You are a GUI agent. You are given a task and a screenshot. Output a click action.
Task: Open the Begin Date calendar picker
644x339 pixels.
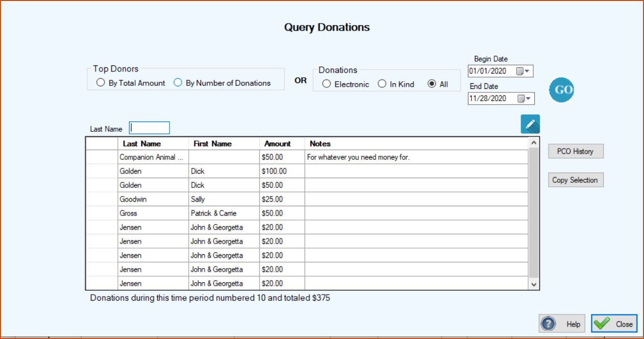tap(524, 71)
